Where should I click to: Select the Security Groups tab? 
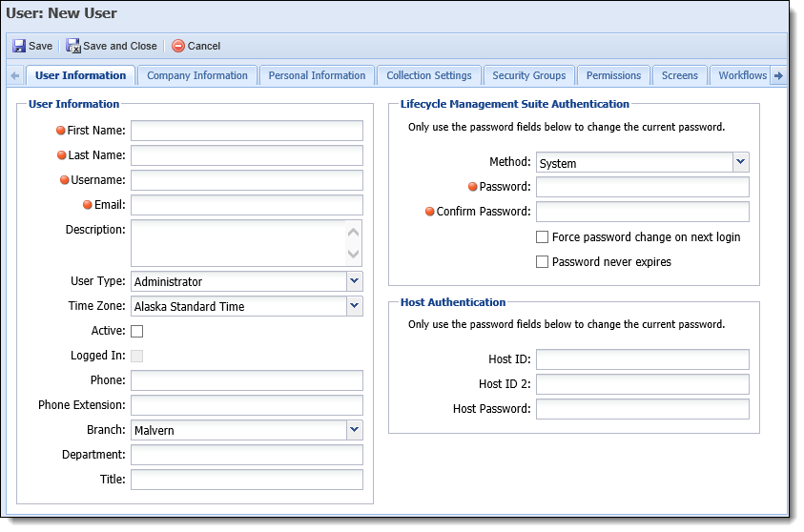click(x=529, y=75)
